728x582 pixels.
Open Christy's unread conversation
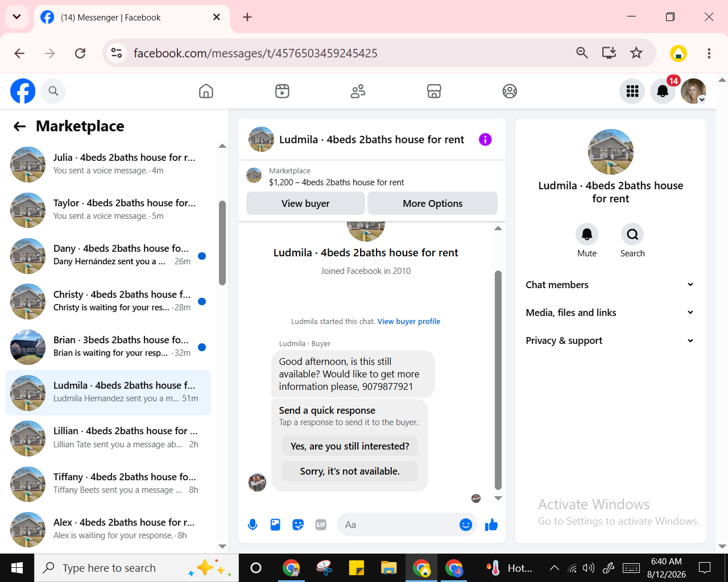(108, 301)
